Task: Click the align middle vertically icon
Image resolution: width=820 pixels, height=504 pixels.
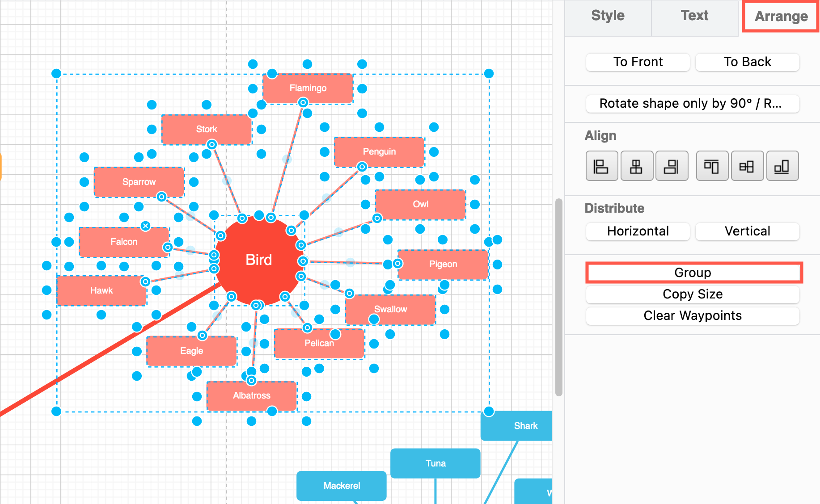Action: (x=747, y=166)
